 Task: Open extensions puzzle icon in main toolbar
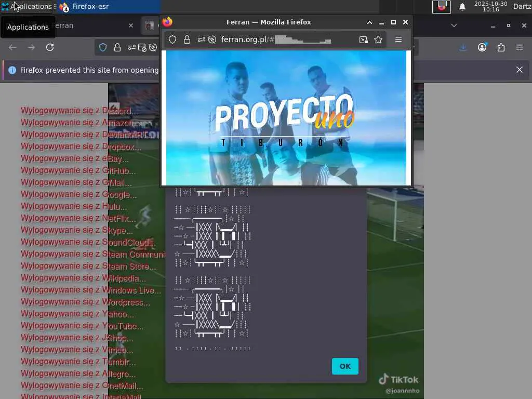501,47
